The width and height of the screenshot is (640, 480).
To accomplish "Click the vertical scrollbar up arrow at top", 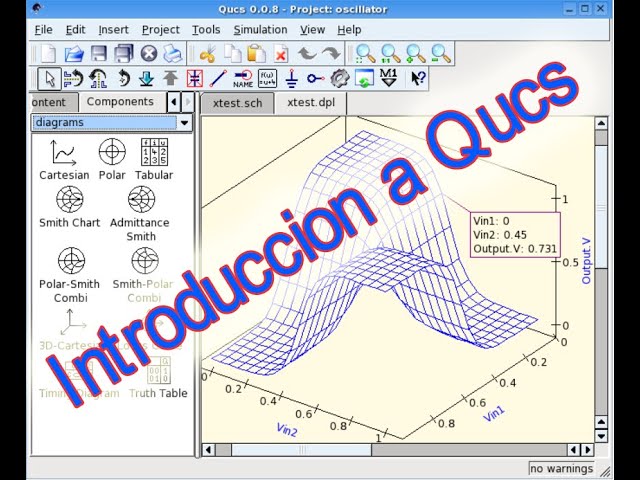I will (x=601, y=123).
